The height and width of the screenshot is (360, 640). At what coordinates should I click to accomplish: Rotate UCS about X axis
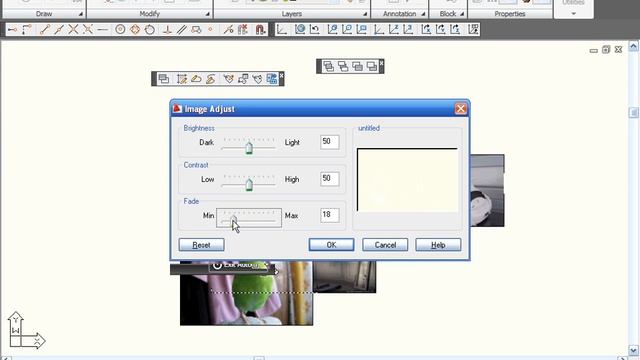pyautogui.click(x=426, y=29)
